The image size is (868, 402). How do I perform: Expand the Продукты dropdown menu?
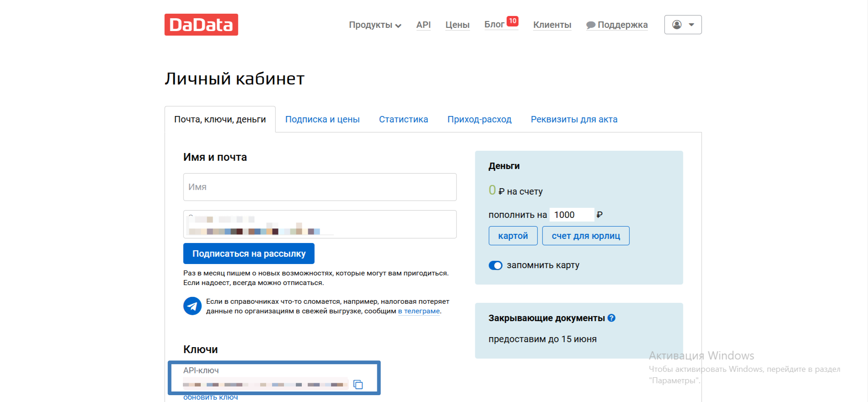[375, 25]
